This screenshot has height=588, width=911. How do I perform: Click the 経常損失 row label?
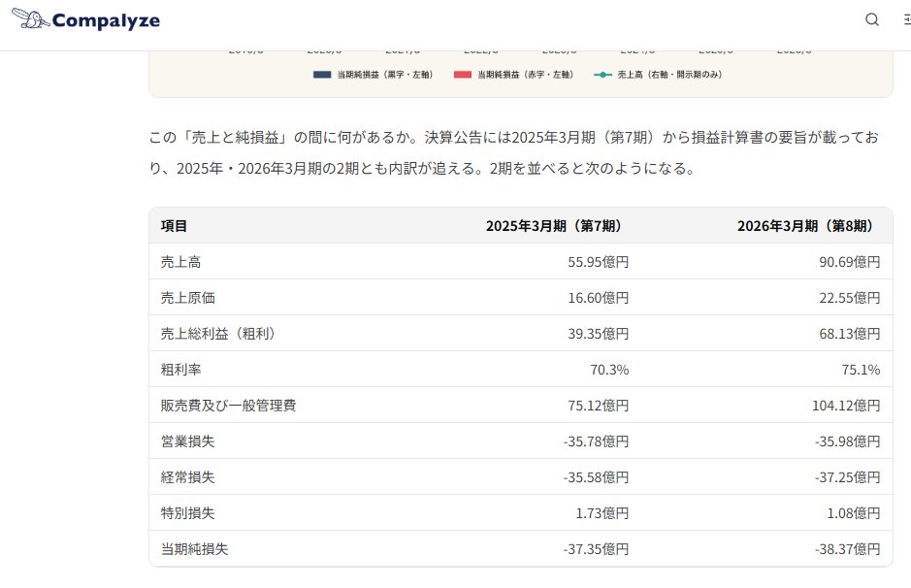coord(187,477)
